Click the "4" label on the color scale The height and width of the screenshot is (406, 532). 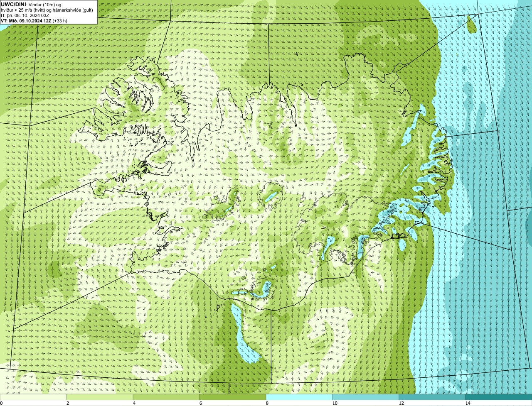point(134,403)
